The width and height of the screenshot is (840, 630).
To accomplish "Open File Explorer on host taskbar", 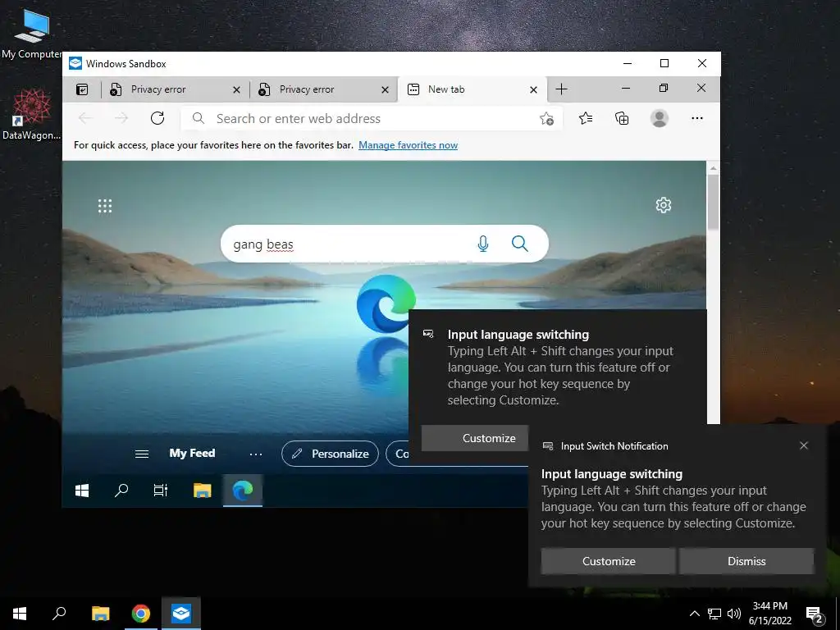I will (x=100, y=614).
